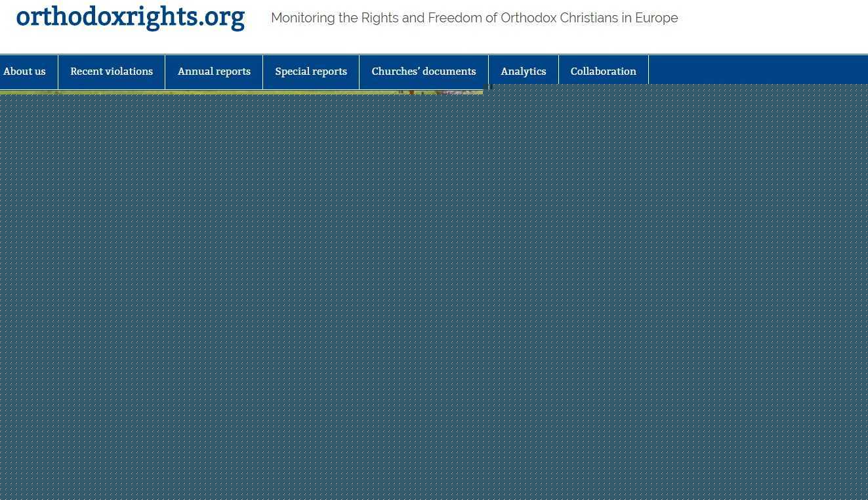868x500 pixels.
Task: Open Churches' documents menu
Action: click(x=424, y=71)
